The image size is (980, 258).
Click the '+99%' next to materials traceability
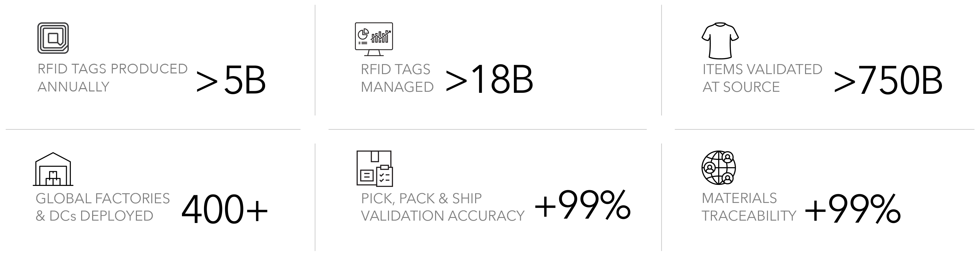[852, 209]
